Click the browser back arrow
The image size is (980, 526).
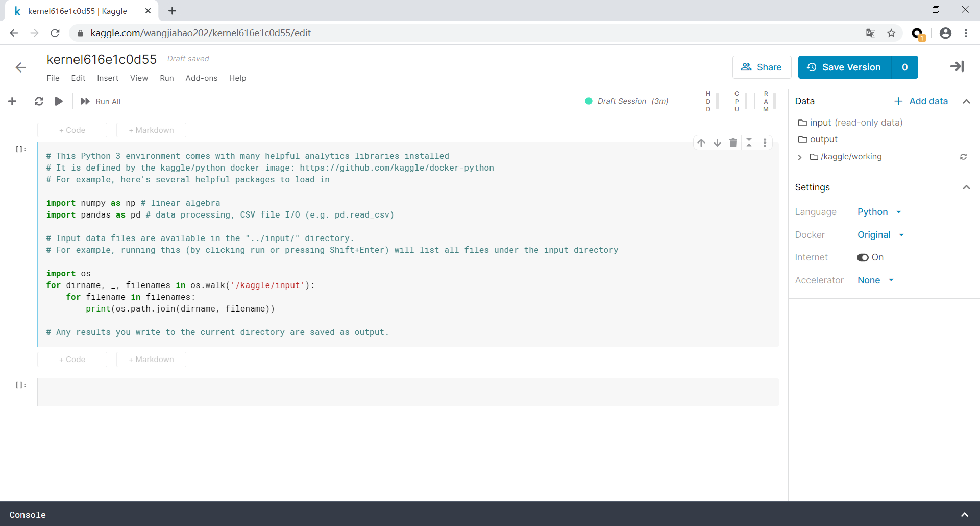pos(14,33)
